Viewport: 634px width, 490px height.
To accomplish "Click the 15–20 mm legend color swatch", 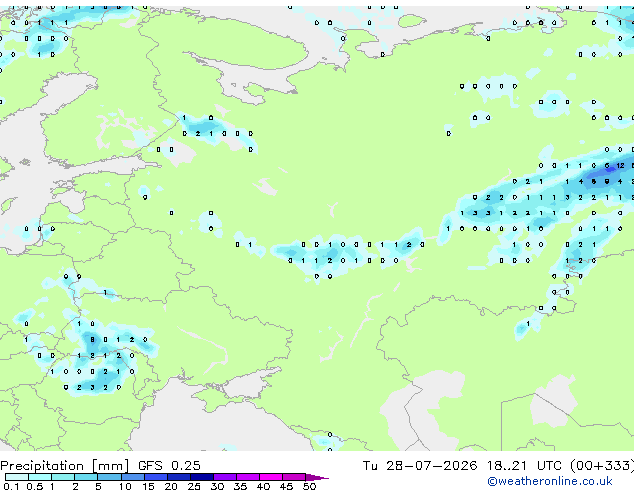I will 155,477.
